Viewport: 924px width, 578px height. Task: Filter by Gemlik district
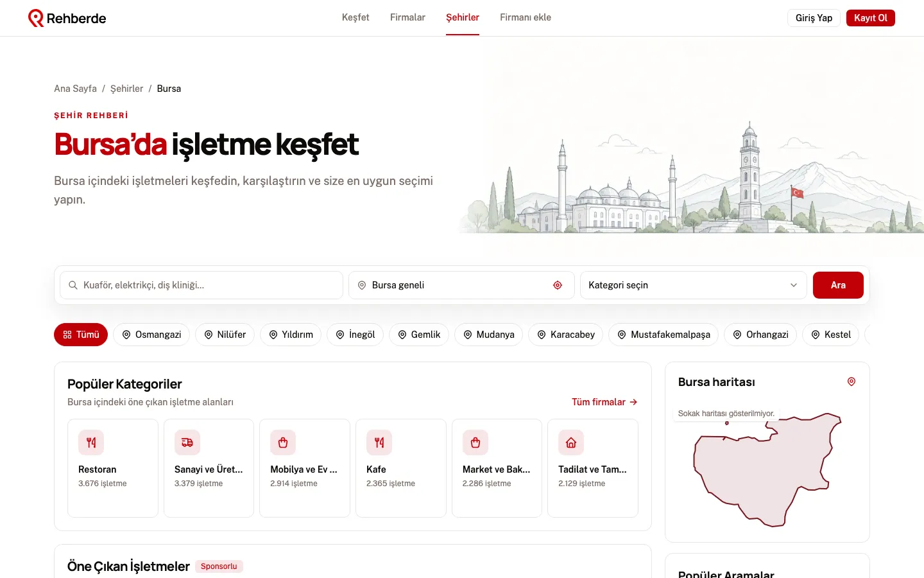click(x=419, y=335)
